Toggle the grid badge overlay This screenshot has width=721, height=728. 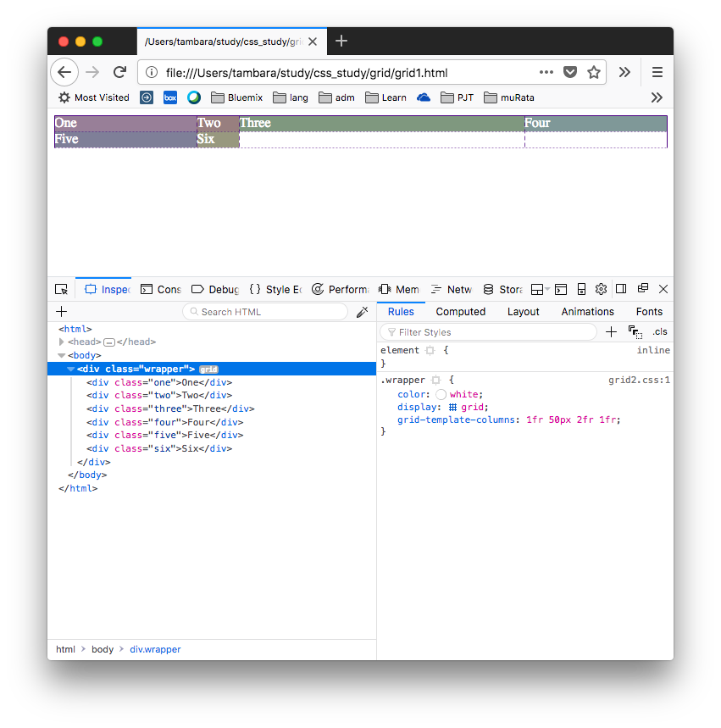tap(209, 370)
